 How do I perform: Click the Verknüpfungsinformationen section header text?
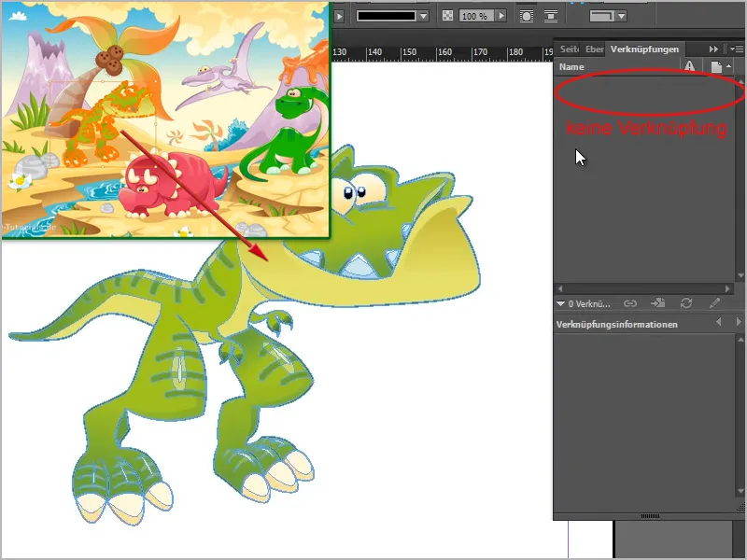[616, 324]
